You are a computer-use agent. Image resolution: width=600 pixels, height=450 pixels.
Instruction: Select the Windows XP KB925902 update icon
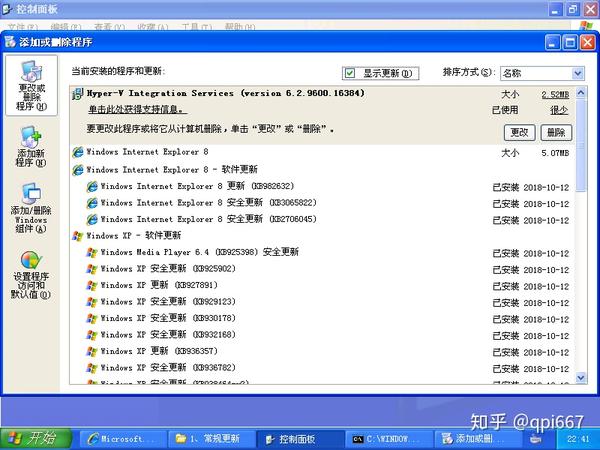pyautogui.click(x=92, y=269)
